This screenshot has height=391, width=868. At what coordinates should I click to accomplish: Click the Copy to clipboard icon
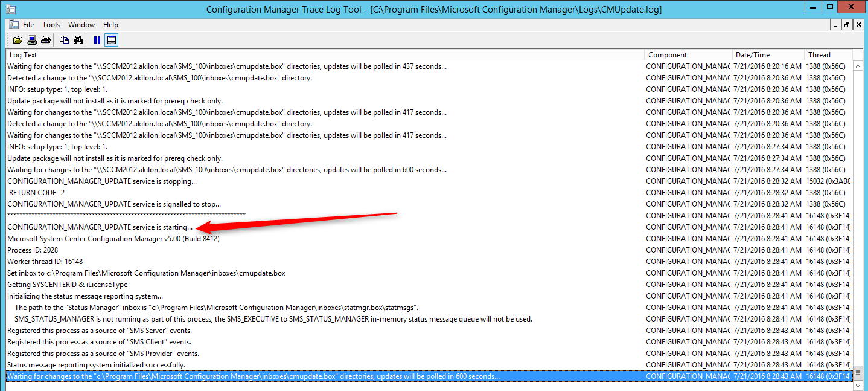pyautogui.click(x=64, y=40)
